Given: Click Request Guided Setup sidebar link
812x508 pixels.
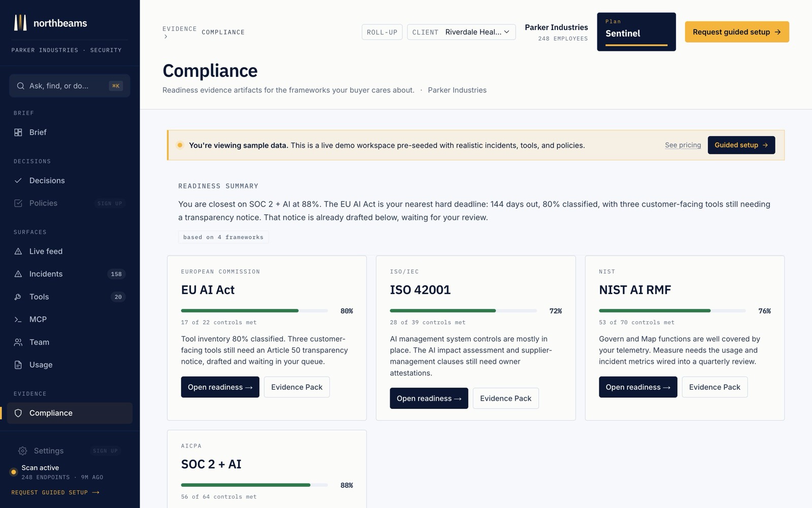Looking at the screenshot, I should click(55, 492).
